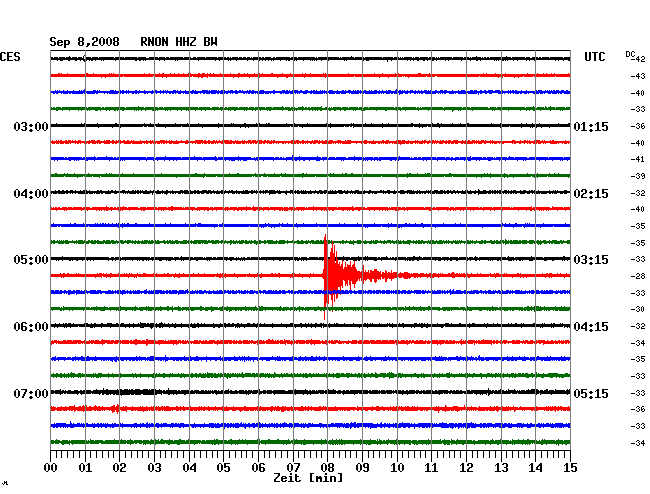Click the 02:15 UTC time label
650x494 pixels.
coord(591,194)
